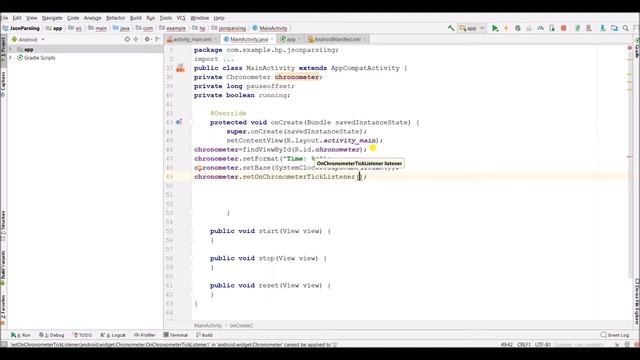Open the Refactor menu

tap(116, 18)
